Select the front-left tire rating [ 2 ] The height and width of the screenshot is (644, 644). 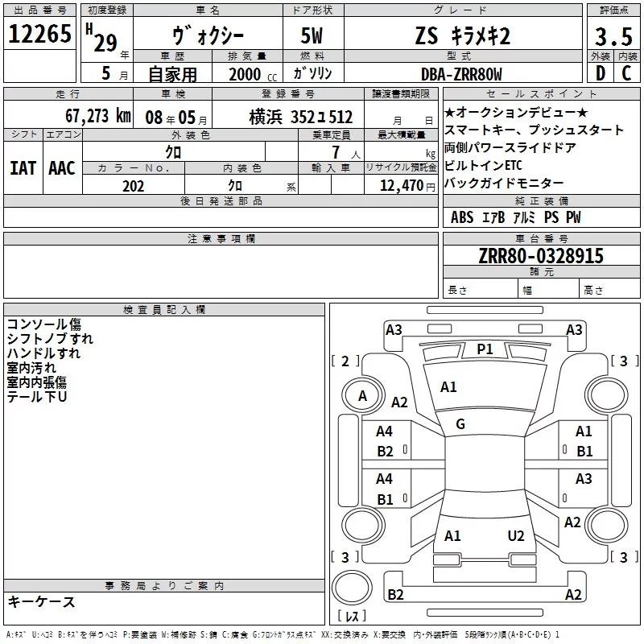tap(345, 361)
